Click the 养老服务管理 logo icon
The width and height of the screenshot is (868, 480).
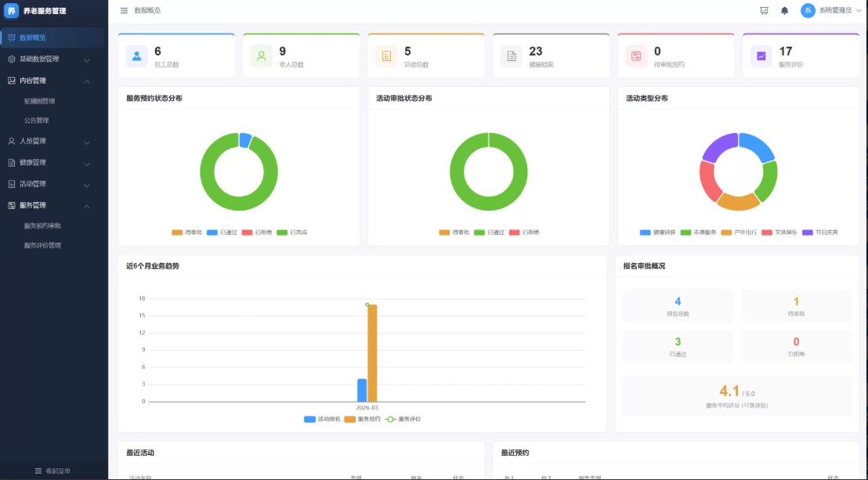tap(11, 10)
